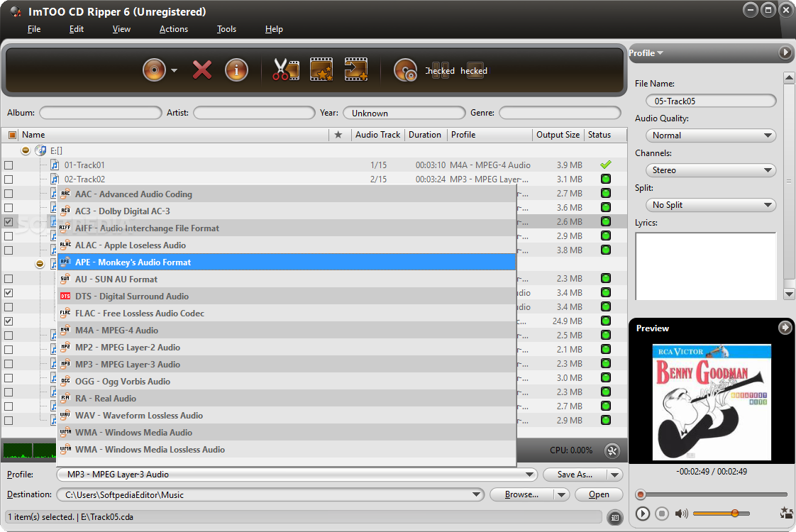Viewport: 796px width, 532px height.
Task: Check the checkbox on the 3.0 MB row
Action: pos(9,378)
